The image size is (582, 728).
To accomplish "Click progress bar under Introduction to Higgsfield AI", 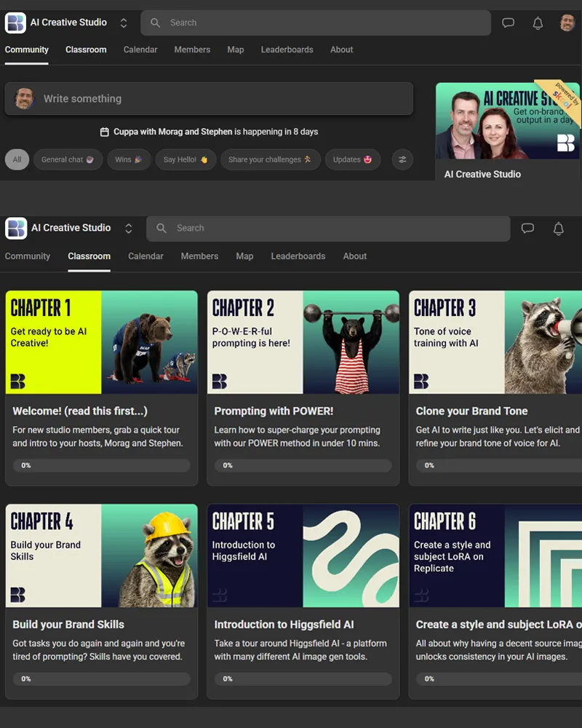I will [303, 678].
